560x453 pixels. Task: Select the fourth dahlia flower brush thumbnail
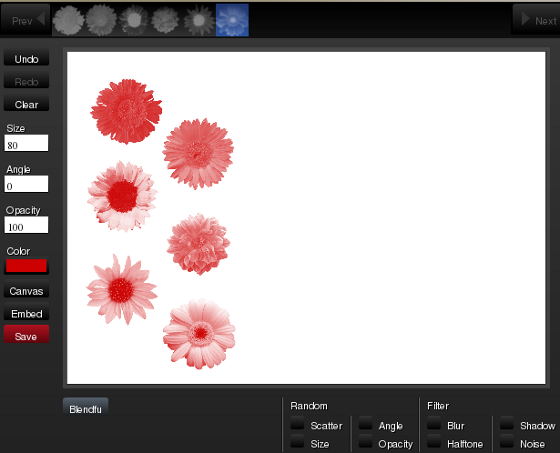(x=165, y=20)
